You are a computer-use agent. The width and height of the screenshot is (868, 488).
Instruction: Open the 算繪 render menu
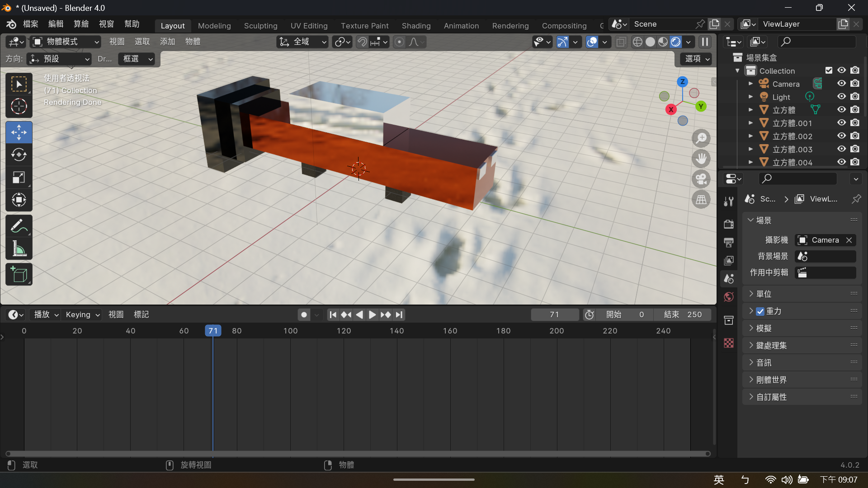[81, 24]
